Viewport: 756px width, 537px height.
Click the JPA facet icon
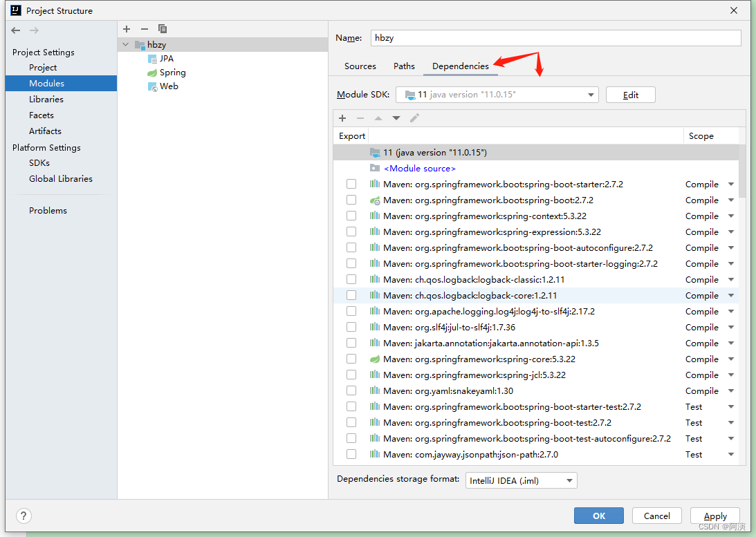pos(152,59)
